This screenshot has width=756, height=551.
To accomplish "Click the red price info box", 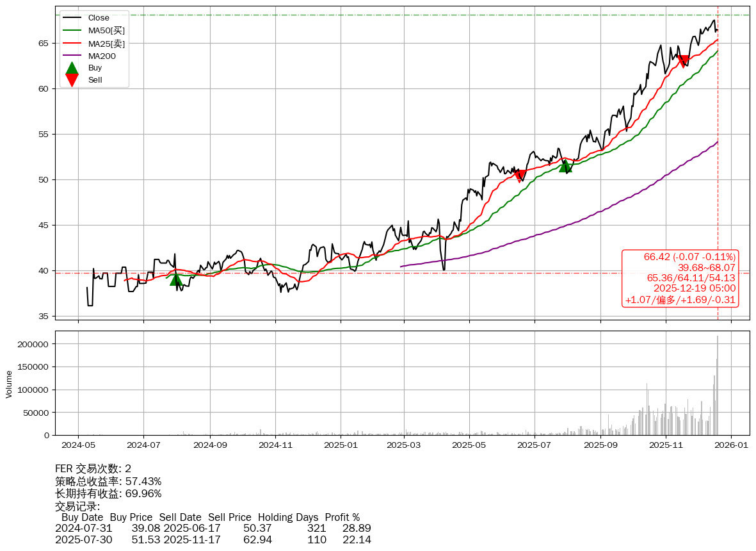I will tap(680, 278).
